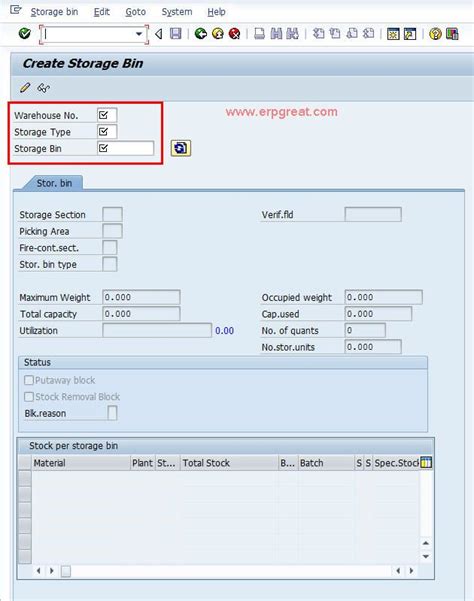Click the No.stor.units field
Viewport: 474px width, 601px height.
coord(373,347)
